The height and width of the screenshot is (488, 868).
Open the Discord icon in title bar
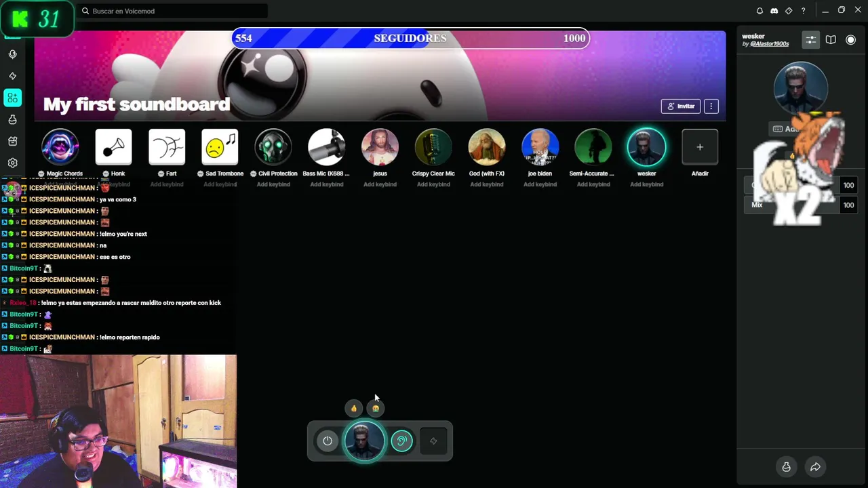click(774, 11)
